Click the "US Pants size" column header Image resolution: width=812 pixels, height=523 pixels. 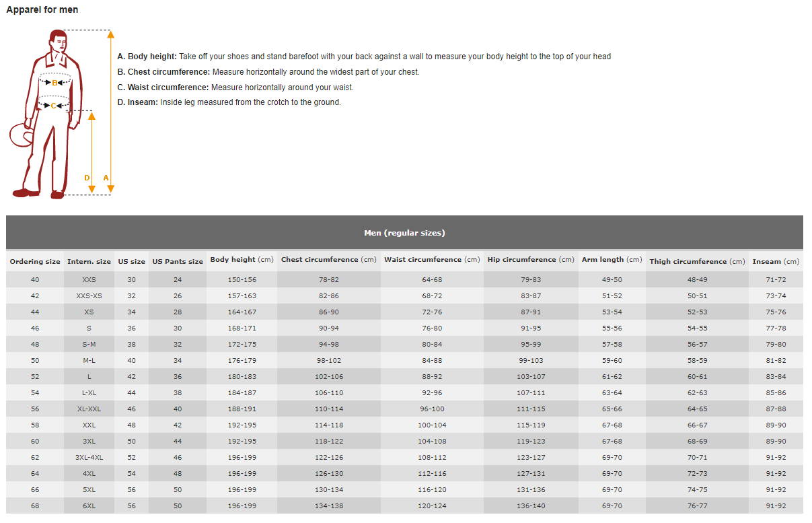pos(178,261)
